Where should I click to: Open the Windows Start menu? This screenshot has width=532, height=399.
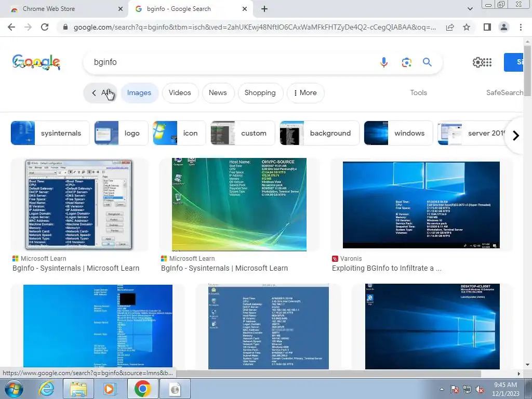tap(14, 389)
